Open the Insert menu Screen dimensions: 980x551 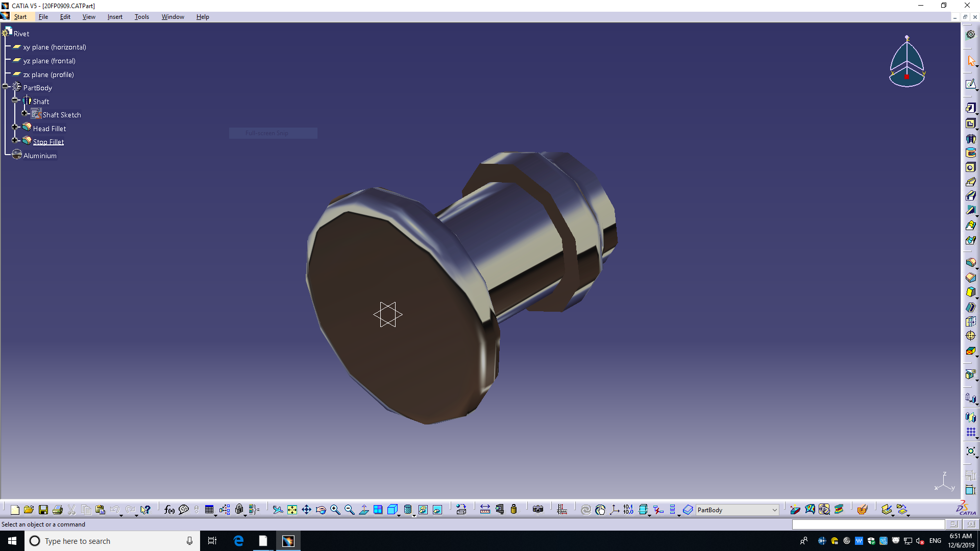(x=115, y=17)
